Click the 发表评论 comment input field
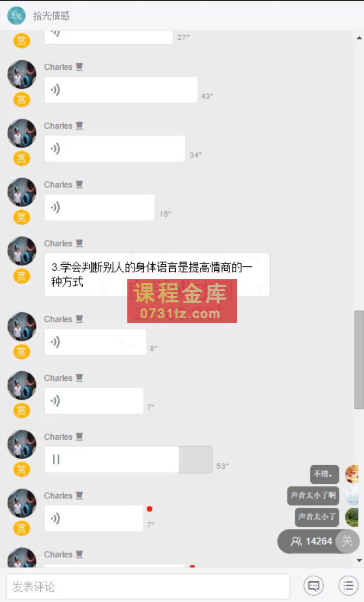This screenshot has width=364, height=602. tap(147, 586)
